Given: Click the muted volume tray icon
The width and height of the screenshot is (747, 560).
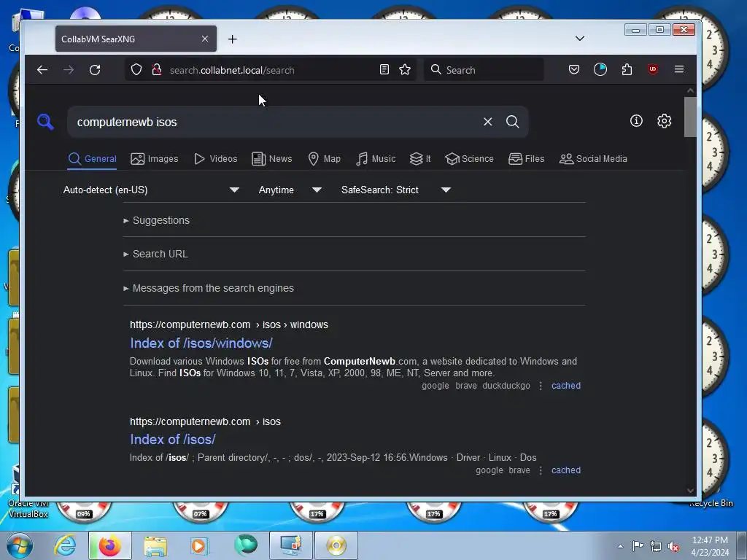Looking at the screenshot, I should click(673, 546).
